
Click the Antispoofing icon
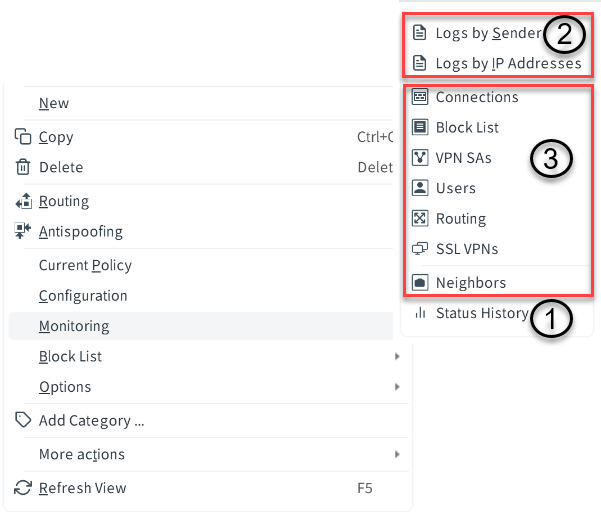click(x=23, y=231)
